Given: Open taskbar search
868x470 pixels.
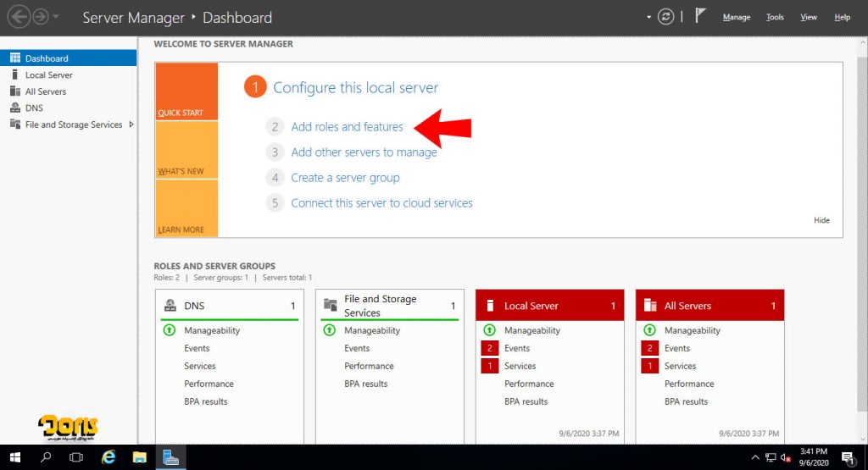Looking at the screenshot, I should (46, 457).
